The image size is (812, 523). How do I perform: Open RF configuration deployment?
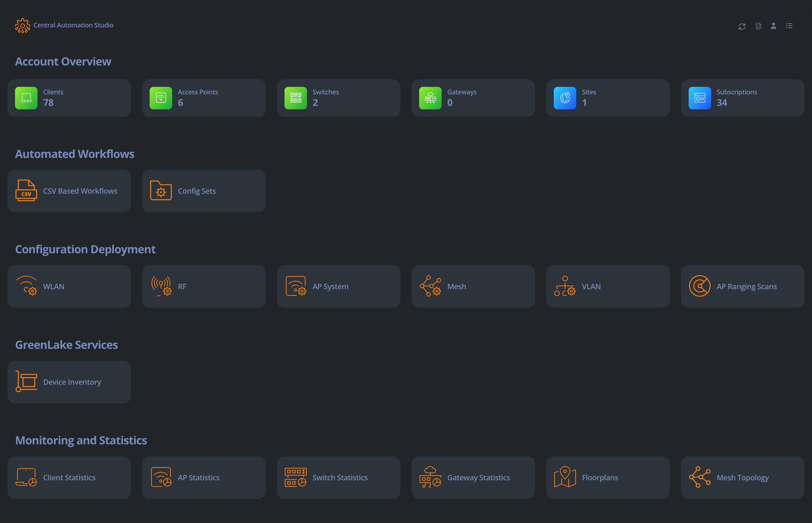pos(204,286)
